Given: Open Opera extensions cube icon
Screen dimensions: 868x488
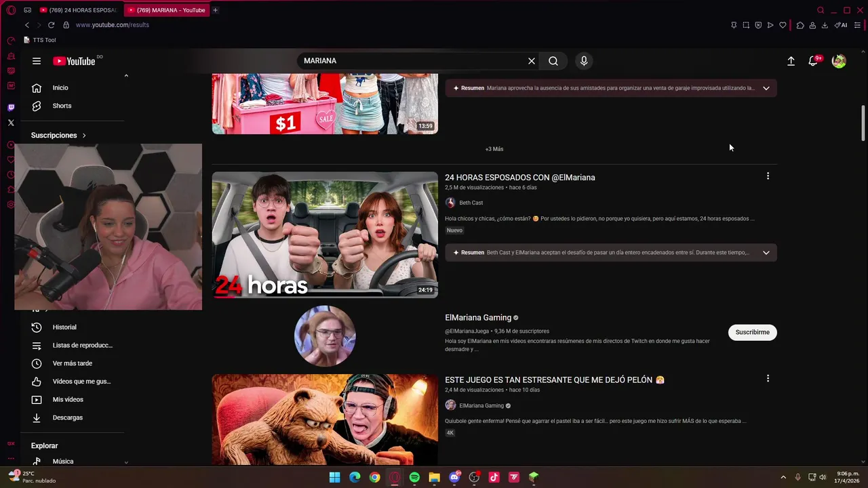Looking at the screenshot, I should 800,25.
